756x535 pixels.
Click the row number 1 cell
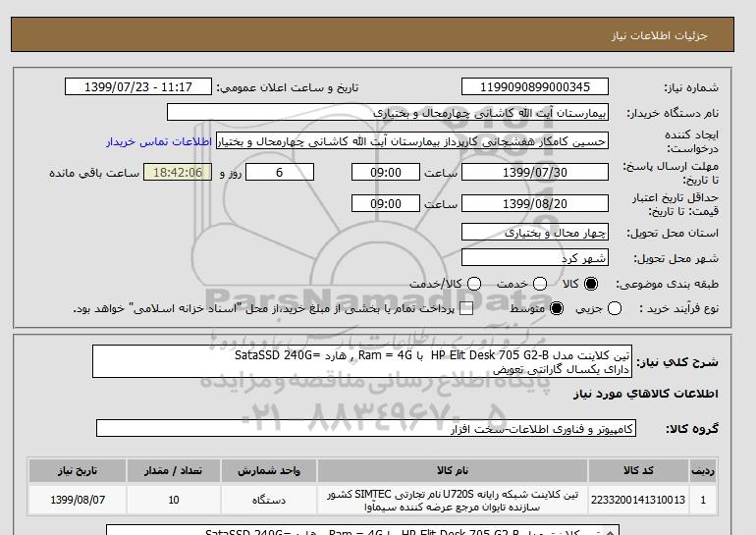tap(703, 500)
